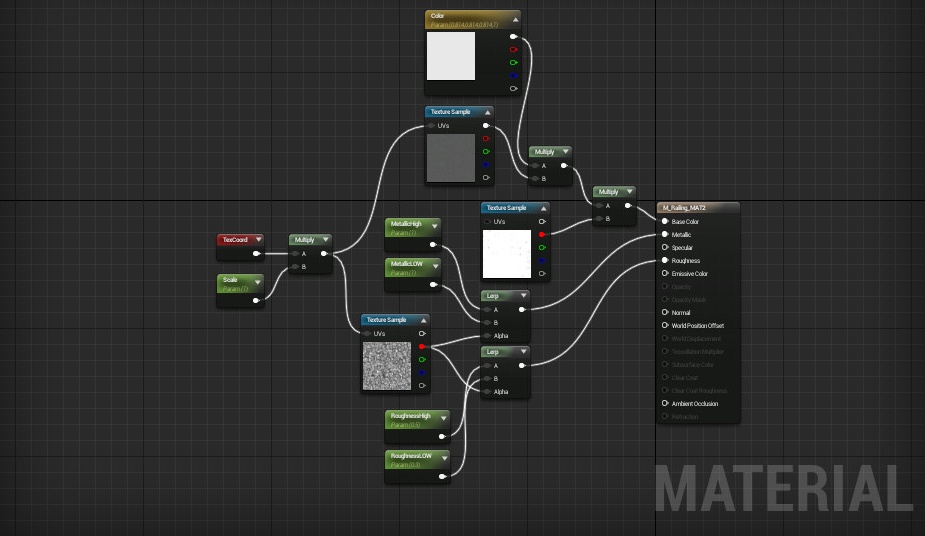Click the gray preview thumbnail of Texture Sample
Viewport: 925px width, 536px height.
[451, 158]
